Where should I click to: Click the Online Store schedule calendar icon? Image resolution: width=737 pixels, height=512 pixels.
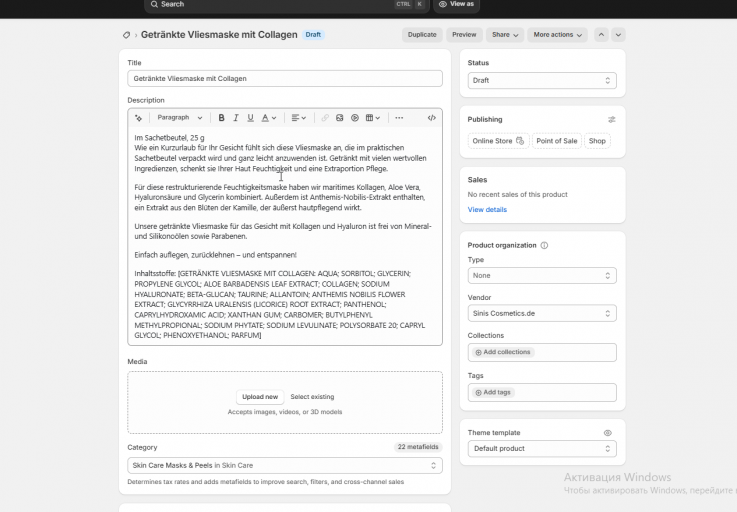(520, 141)
